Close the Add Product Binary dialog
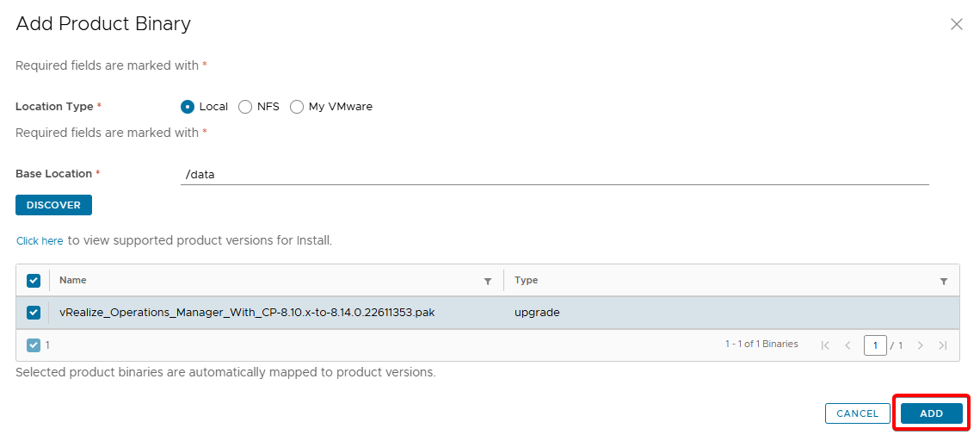Screen dimensions: 980x441 coord(956,24)
